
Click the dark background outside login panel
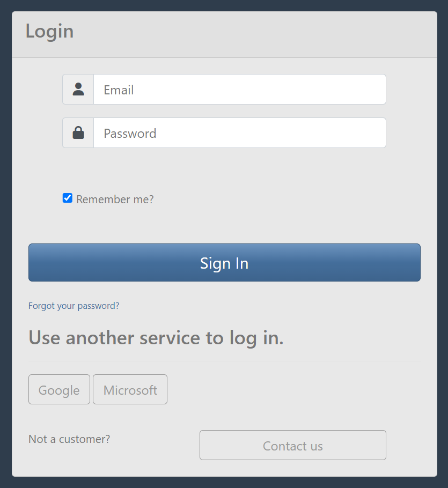pyautogui.click(x=5, y=241)
